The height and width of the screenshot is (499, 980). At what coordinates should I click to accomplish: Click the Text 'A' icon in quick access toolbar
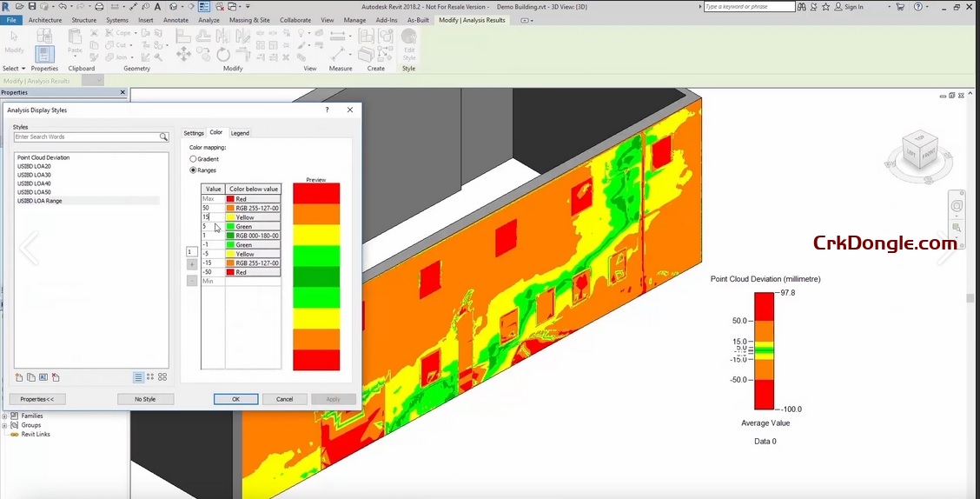(157, 6)
